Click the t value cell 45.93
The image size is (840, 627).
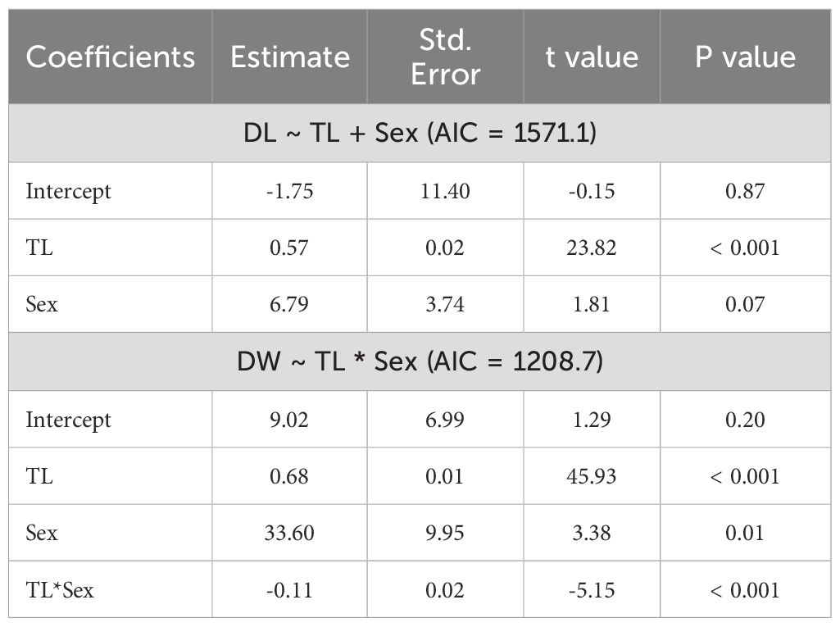[x=593, y=476]
